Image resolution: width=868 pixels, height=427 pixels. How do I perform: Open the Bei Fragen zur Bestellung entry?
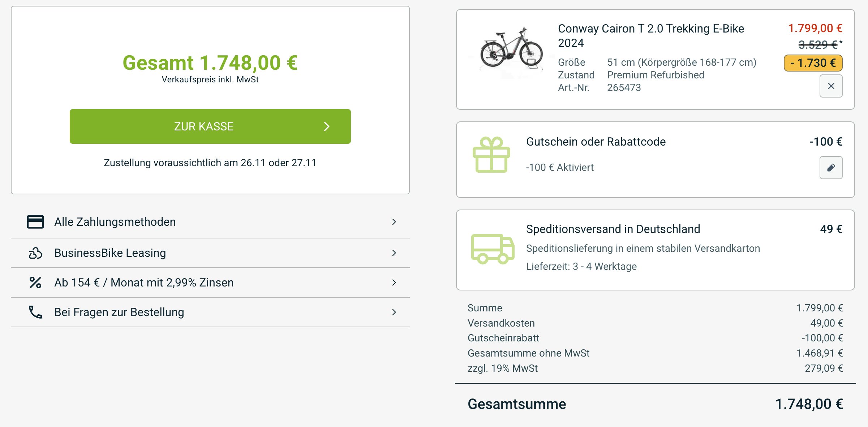tap(119, 312)
